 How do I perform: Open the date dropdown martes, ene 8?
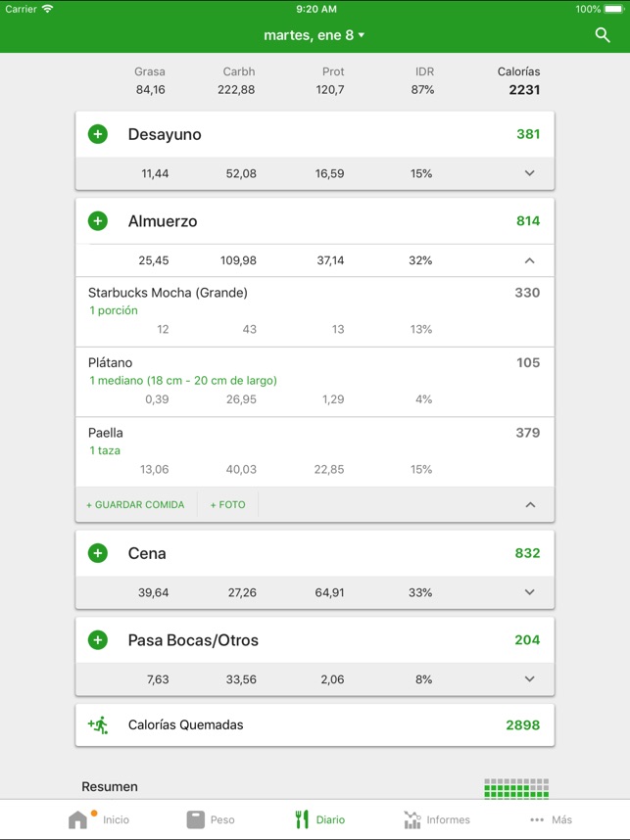[315, 35]
